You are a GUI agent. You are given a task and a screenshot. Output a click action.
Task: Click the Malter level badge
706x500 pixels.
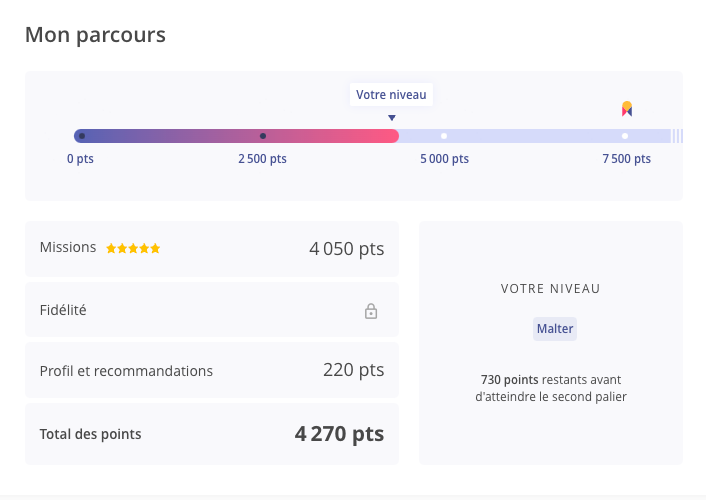click(554, 328)
